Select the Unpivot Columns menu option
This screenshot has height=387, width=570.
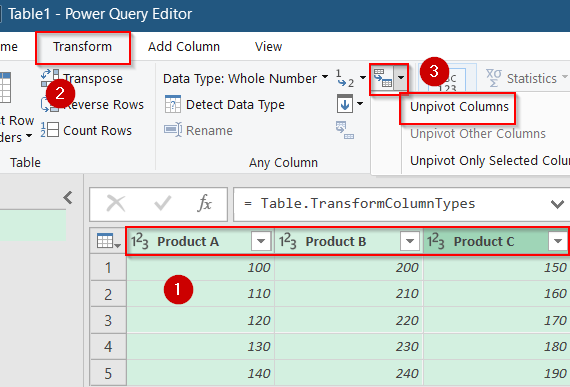(x=459, y=107)
